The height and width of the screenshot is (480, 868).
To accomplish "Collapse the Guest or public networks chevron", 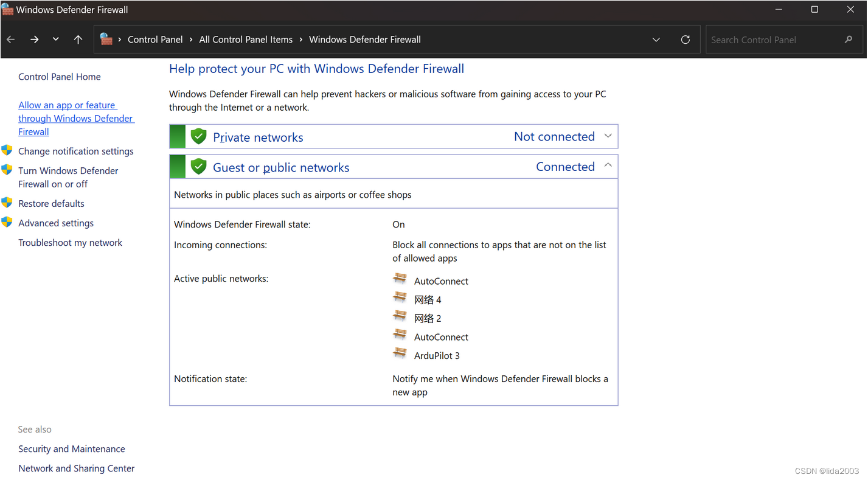I will click(x=608, y=165).
